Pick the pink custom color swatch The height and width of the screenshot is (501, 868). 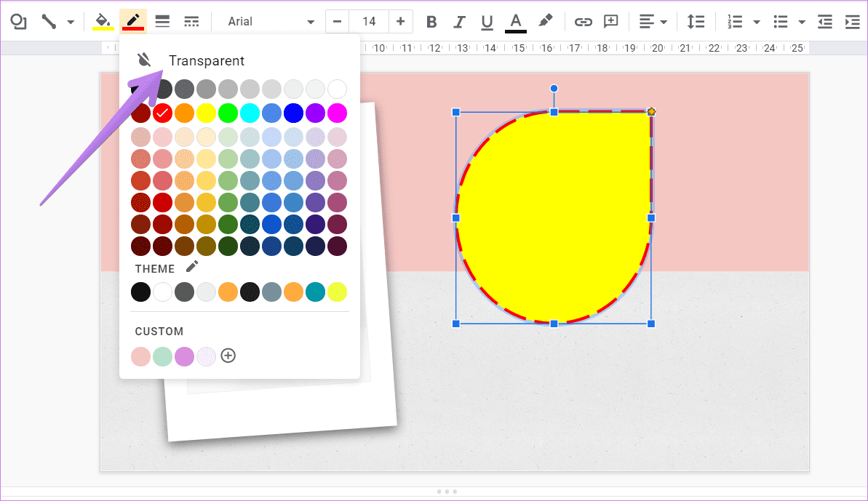click(x=140, y=357)
